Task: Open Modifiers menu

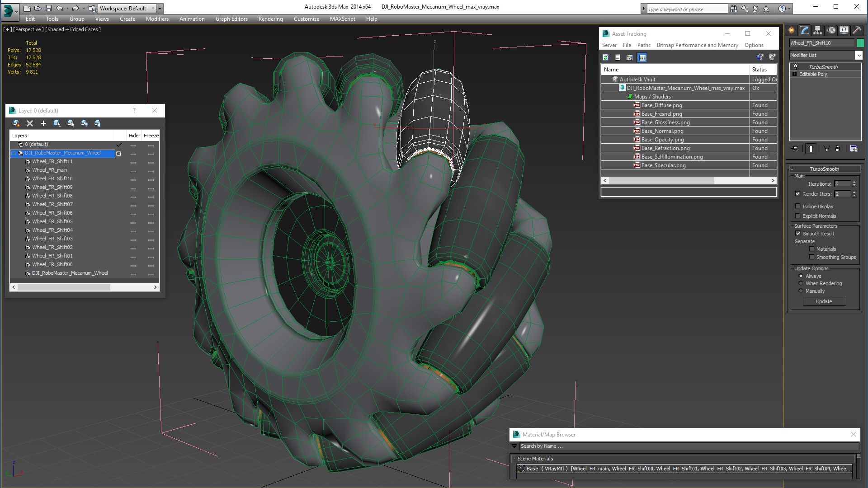Action: pos(157,19)
